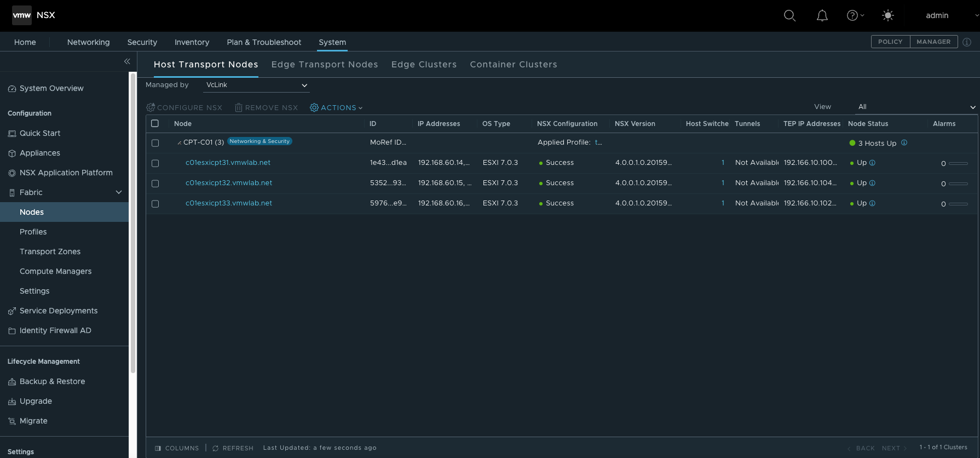Click the Fabric sidebar icon
This screenshot has width=980, height=458.
[x=12, y=193]
